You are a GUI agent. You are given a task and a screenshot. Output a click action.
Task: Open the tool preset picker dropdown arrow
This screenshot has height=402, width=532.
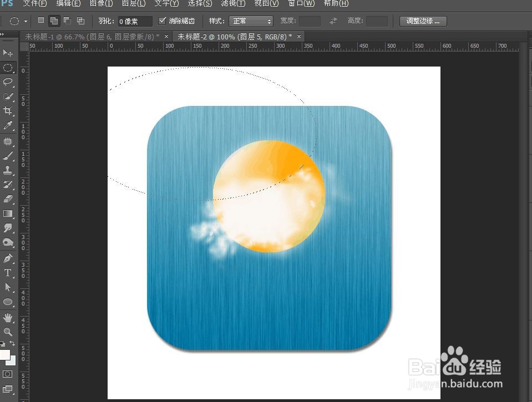click(x=26, y=21)
